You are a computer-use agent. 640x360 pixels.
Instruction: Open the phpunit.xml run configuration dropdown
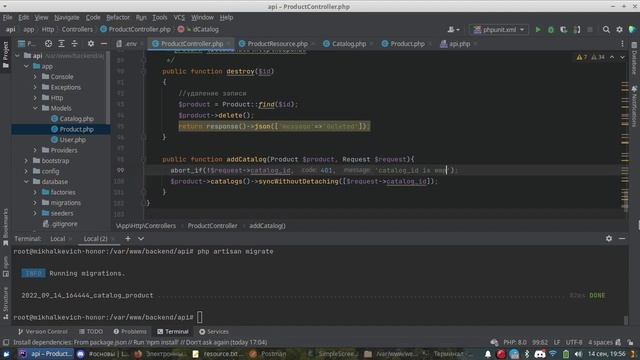(499, 29)
